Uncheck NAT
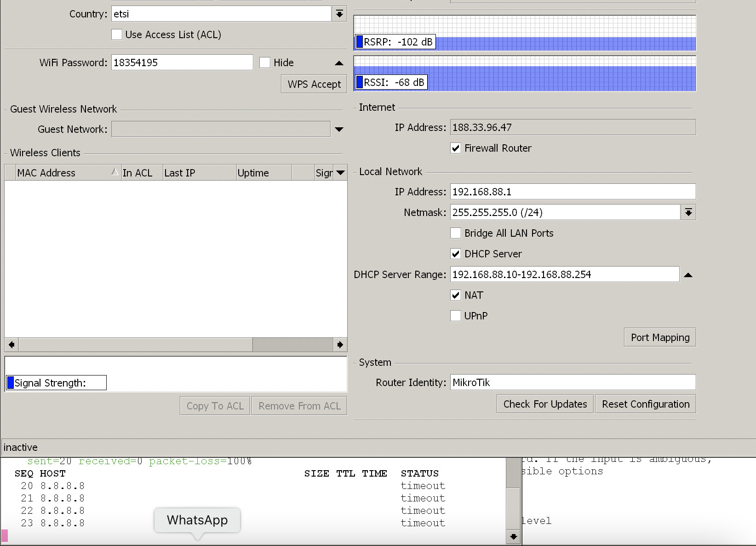 point(455,295)
